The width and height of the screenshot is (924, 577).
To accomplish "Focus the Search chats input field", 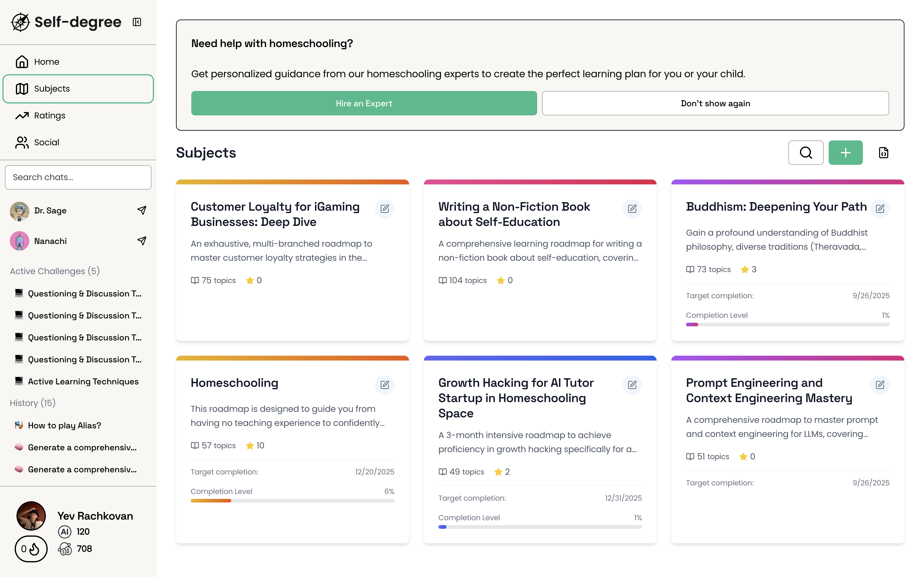I will (78, 177).
